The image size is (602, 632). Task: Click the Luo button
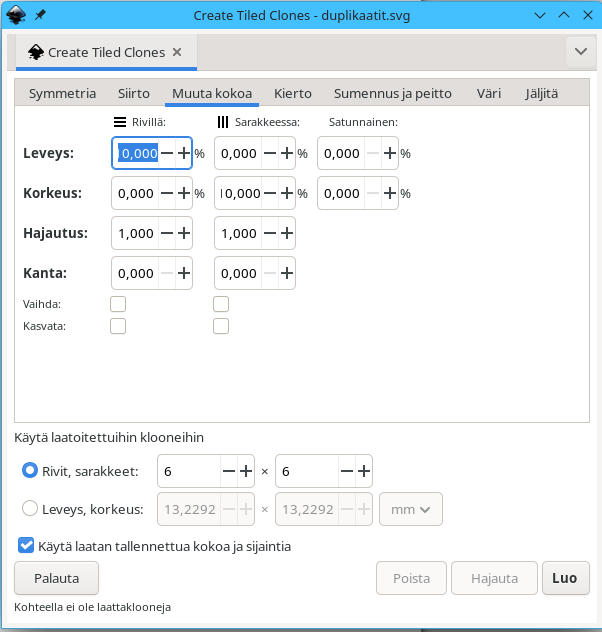click(564, 578)
